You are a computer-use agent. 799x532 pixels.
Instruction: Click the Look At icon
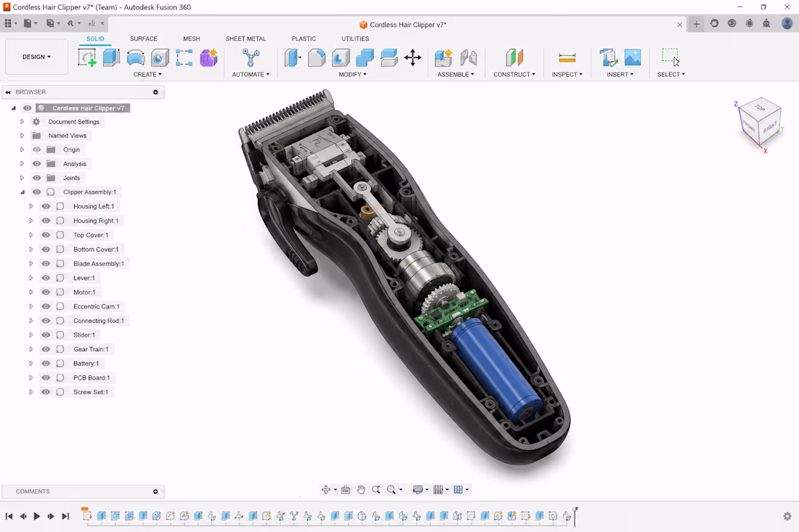pyautogui.click(x=346, y=490)
